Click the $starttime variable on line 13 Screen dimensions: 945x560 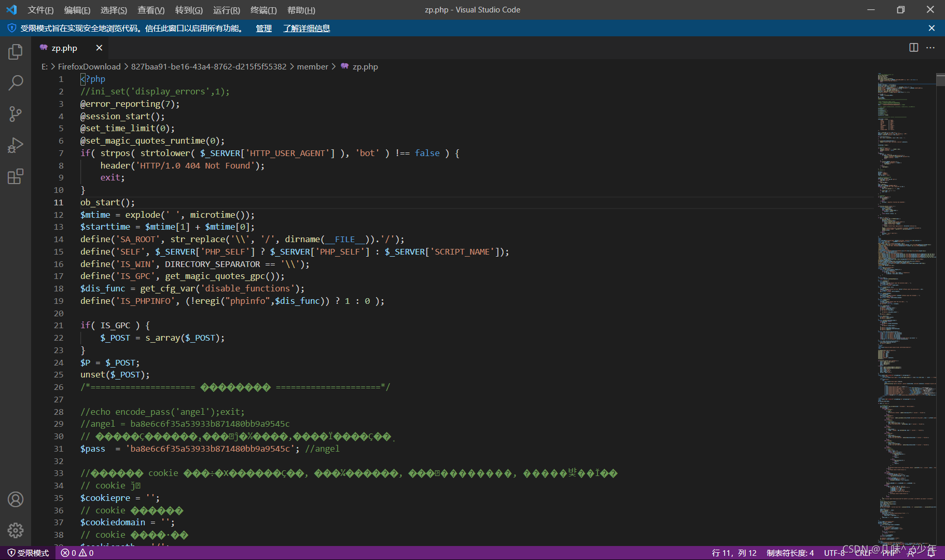(x=105, y=227)
